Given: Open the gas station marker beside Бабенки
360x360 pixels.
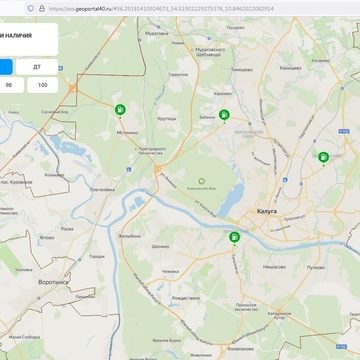Looking at the screenshot, I should pos(224,115).
